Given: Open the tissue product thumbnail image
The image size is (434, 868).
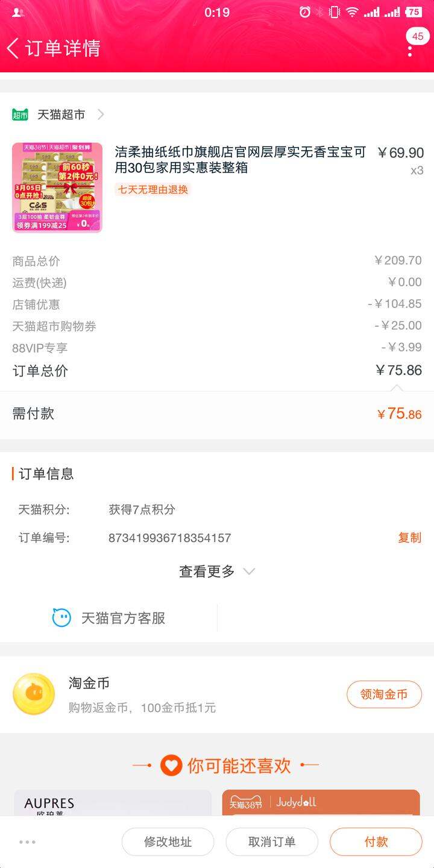Looking at the screenshot, I should point(57,187).
